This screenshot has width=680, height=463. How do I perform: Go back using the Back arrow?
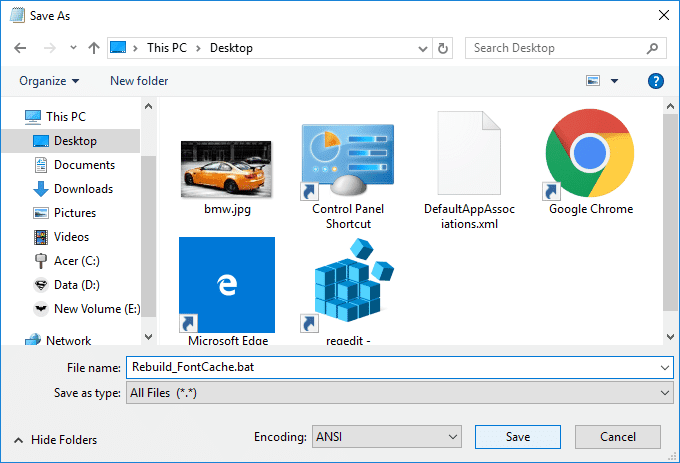[20, 48]
